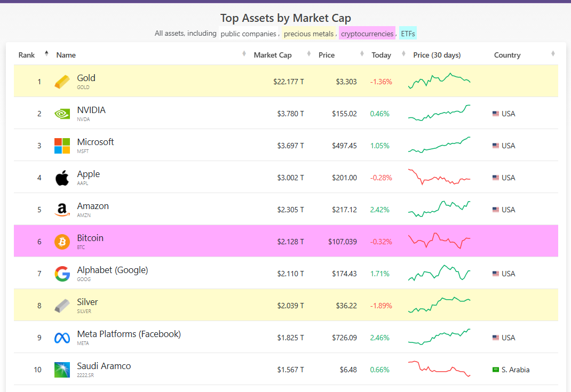Sort by Today percentage column header

point(381,55)
